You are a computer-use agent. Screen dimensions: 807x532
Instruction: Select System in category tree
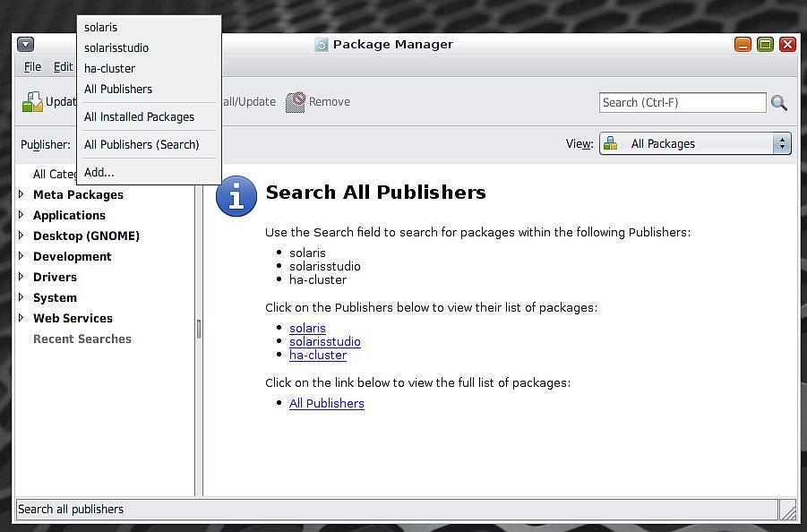(55, 297)
